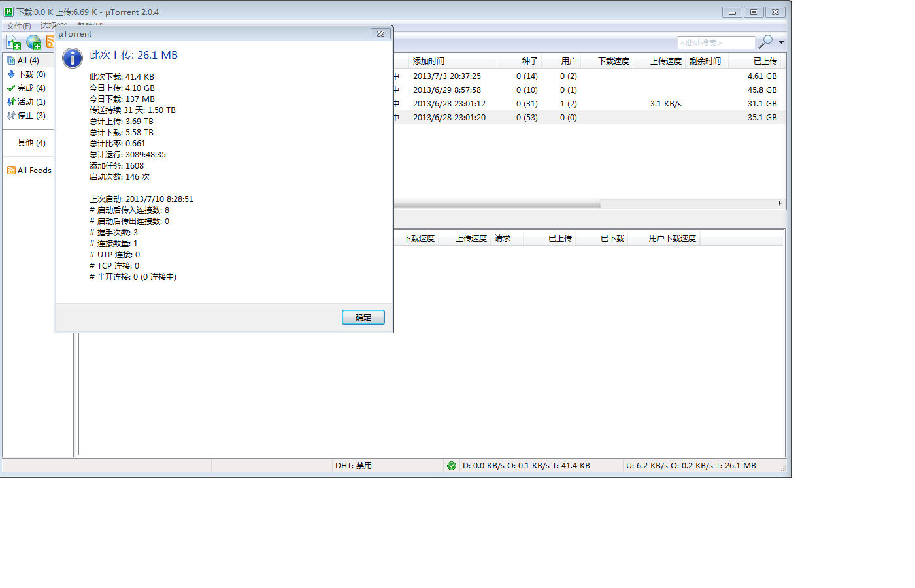This screenshot has width=915, height=588.
Task: Click the search magnifier icon
Action: tap(765, 42)
